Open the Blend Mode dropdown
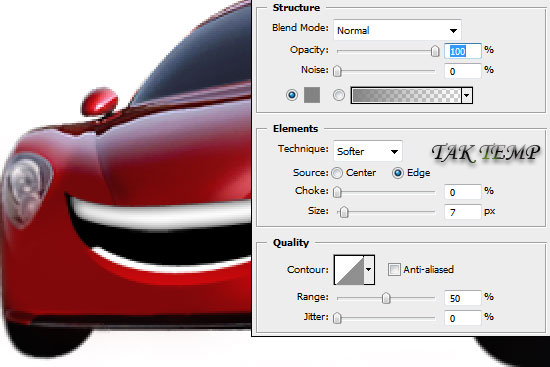 [397, 31]
